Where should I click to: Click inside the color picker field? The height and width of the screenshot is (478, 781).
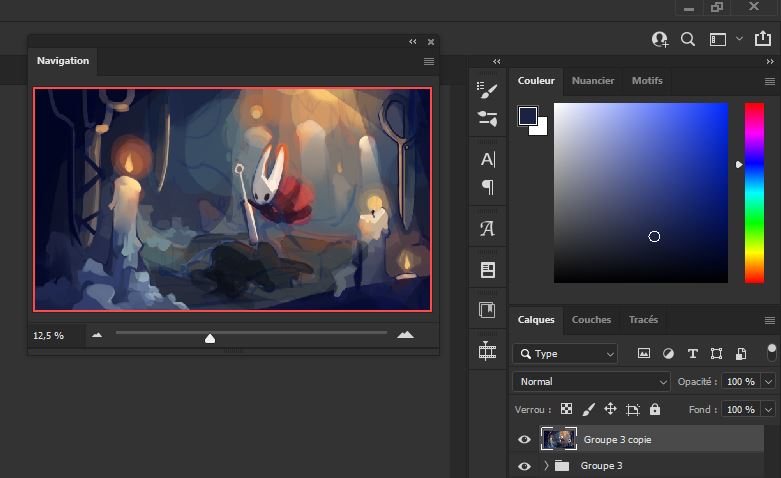click(641, 193)
